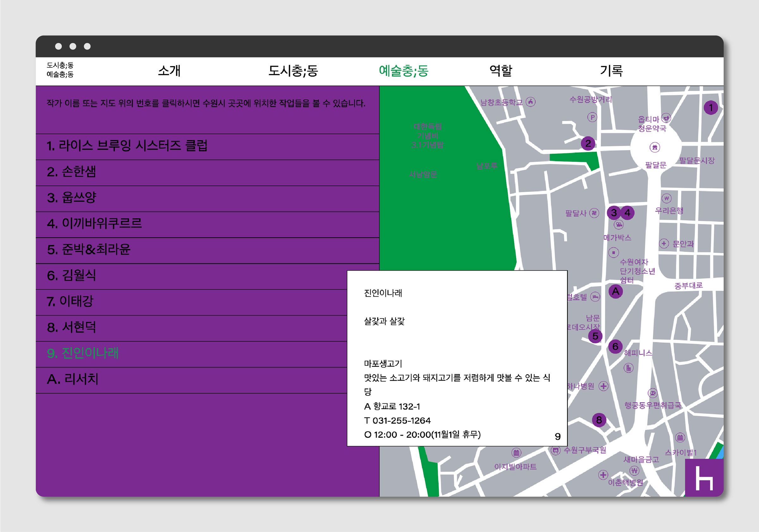The image size is (759, 532).
Task: Click map marker number 1
Action: click(x=711, y=108)
